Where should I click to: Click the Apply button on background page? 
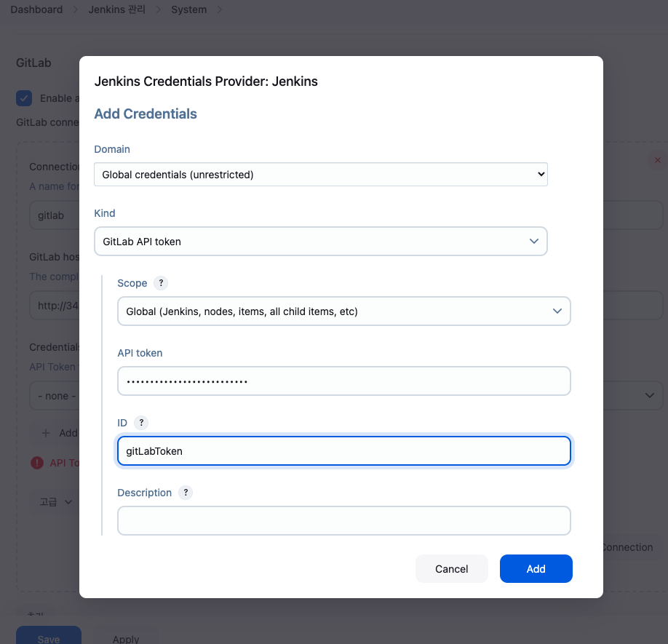click(x=126, y=635)
